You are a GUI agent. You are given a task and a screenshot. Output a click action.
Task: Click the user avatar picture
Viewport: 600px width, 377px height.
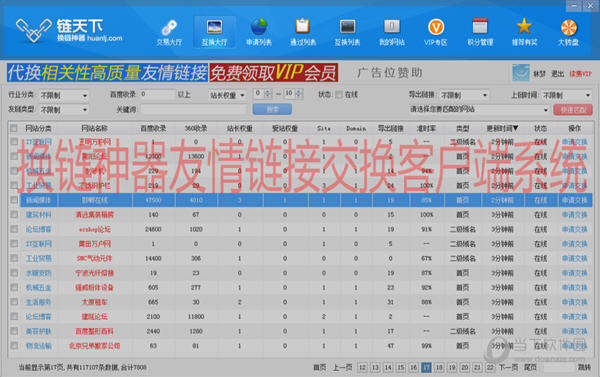point(521,73)
